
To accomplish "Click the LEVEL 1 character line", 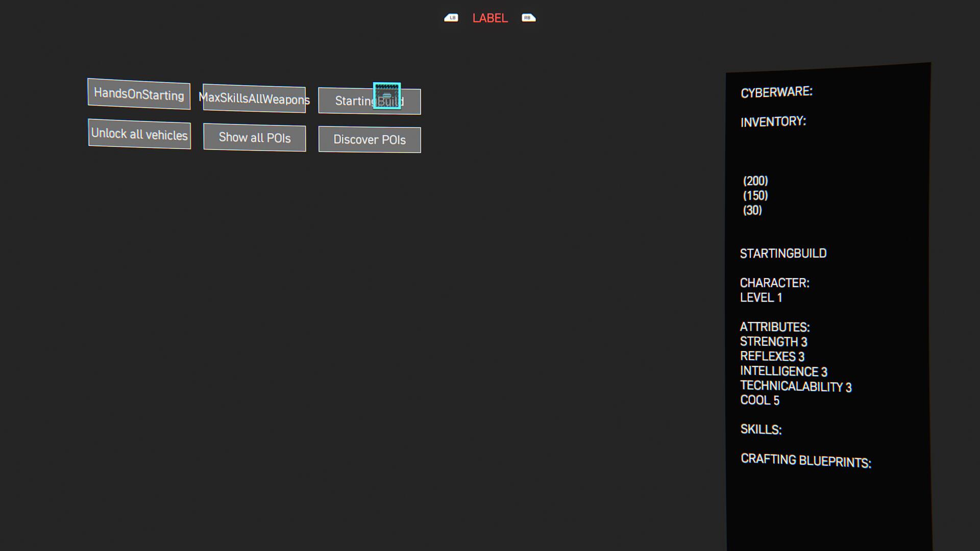I will [x=761, y=298].
